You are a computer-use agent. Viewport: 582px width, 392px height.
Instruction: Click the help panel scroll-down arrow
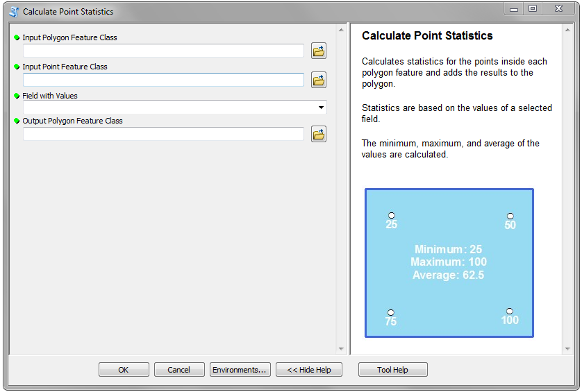(567, 348)
